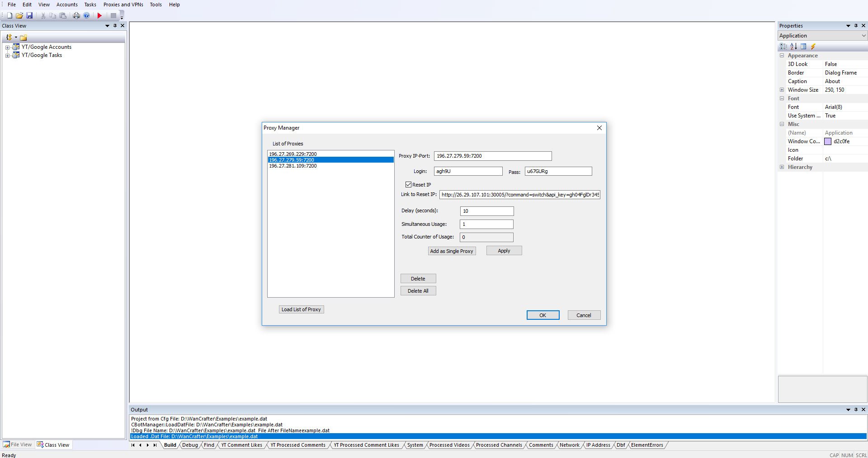The image size is (868, 458).
Task: Sort properties alphabetically with A-Z icon
Action: click(793, 47)
